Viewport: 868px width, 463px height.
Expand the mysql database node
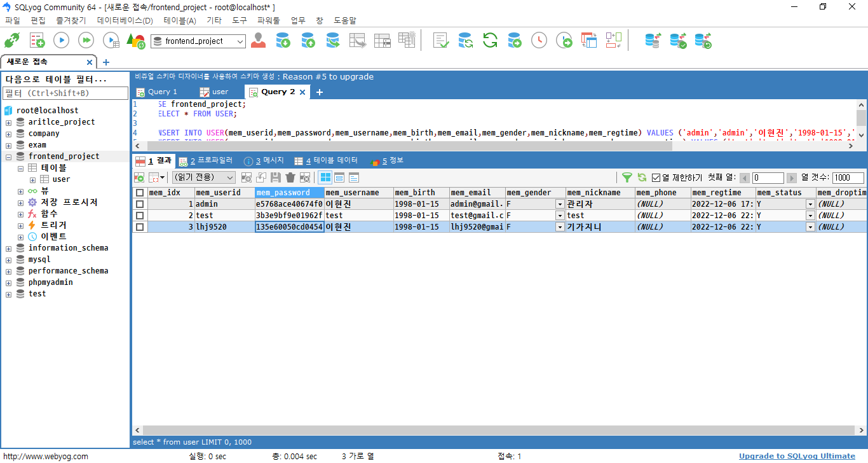(x=9, y=259)
